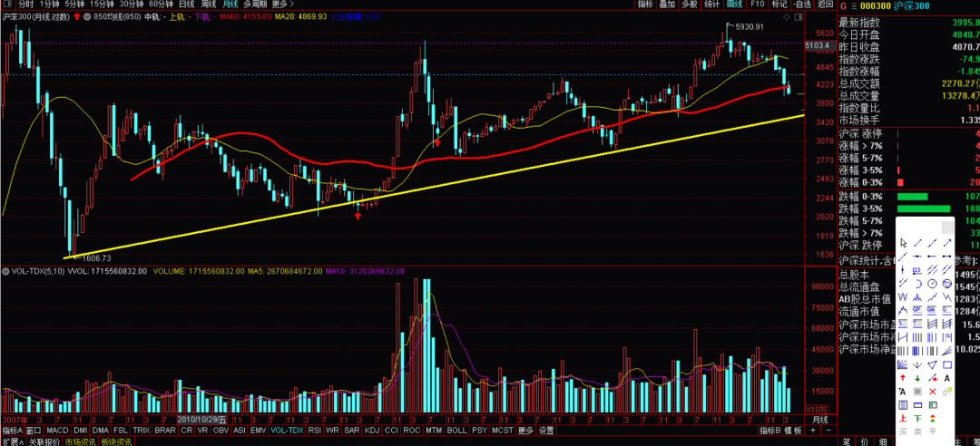
Task: Select the W-shaped wave tool
Action: (903, 296)
